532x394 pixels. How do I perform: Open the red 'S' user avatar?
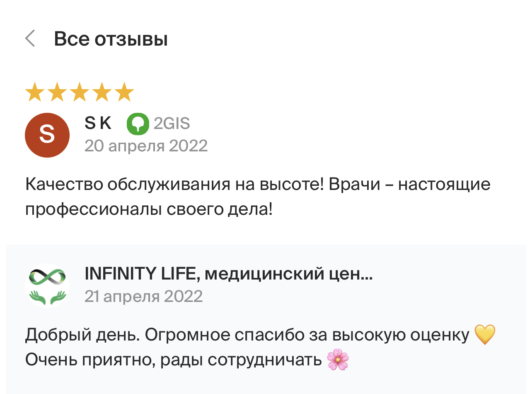[47, 135]
